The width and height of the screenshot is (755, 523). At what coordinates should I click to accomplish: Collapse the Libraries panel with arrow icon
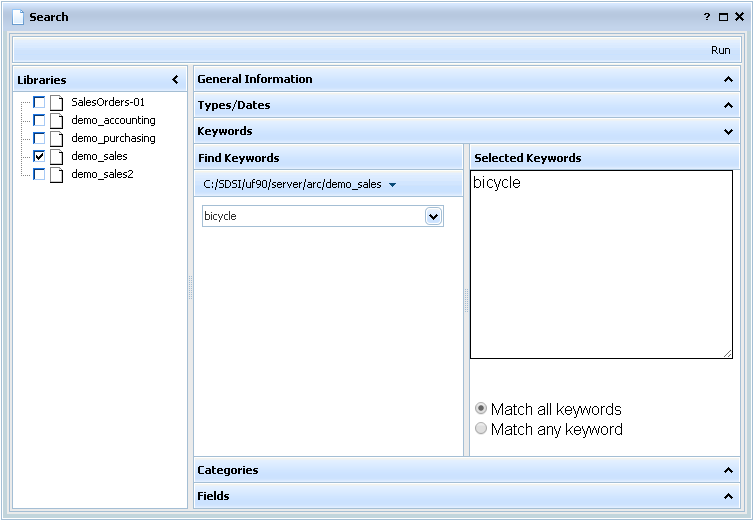tap(175, 80)
